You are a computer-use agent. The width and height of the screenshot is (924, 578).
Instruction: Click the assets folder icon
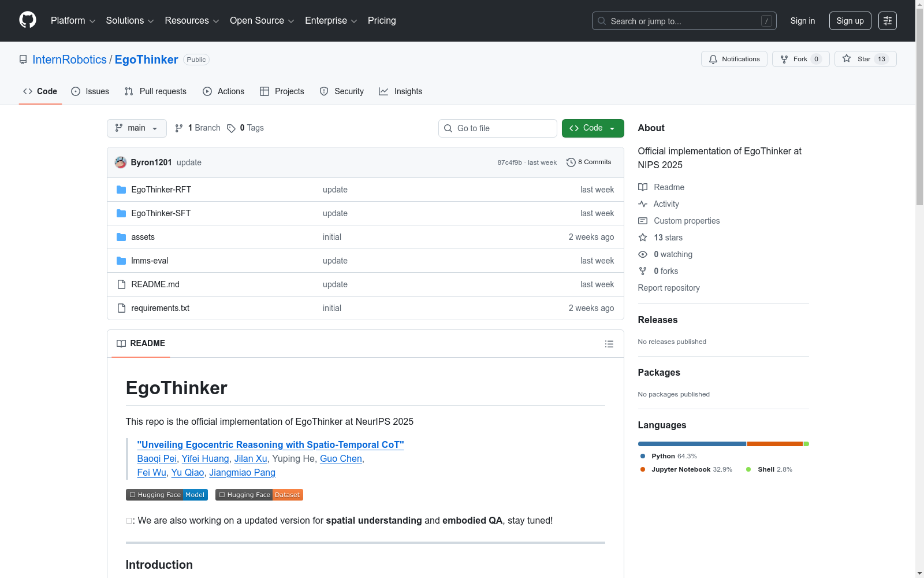(121, 237)
